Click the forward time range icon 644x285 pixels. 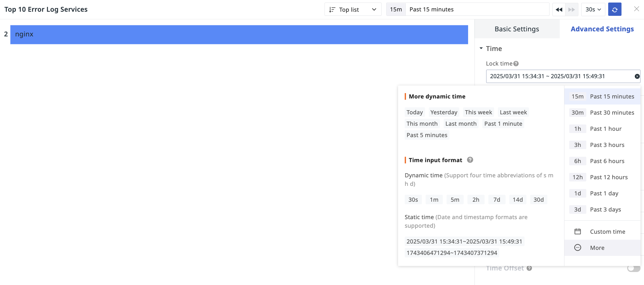pos(572,9)
